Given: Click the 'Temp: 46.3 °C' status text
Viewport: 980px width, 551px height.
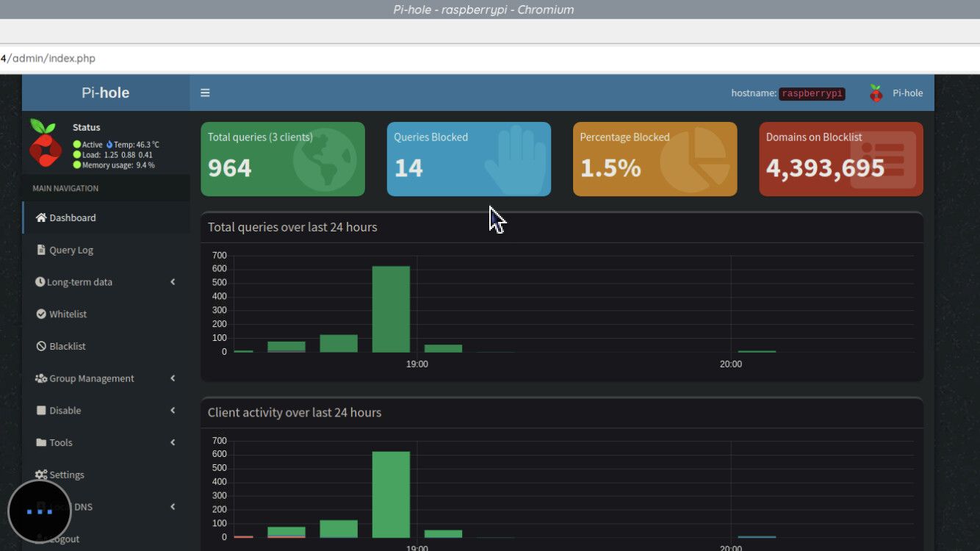Looking at the screenshot, I should pyautogui.click(x=137, y=145).
